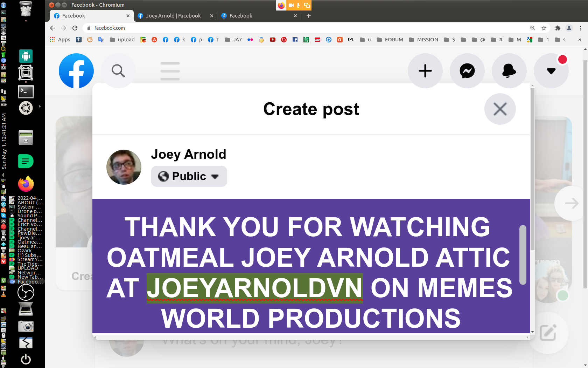Screen dimensions: 588x368
Task: Close the Create post dialog
Action: (x=500, y=109)
